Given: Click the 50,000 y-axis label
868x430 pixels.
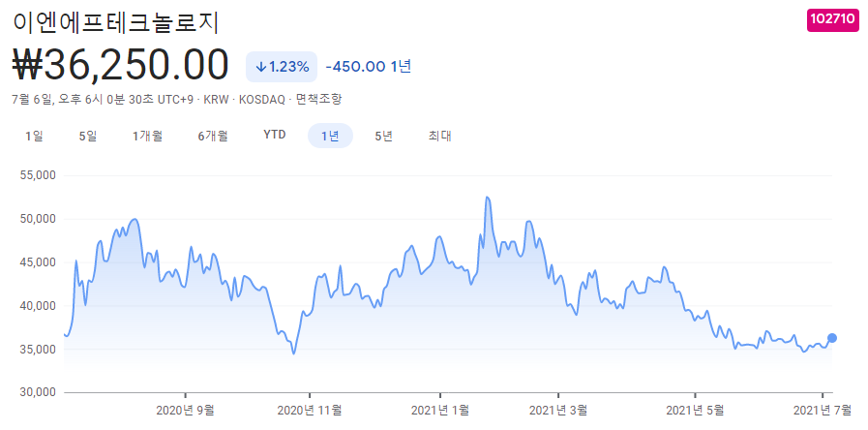Looking at the screenshot, I should (38, 219).
